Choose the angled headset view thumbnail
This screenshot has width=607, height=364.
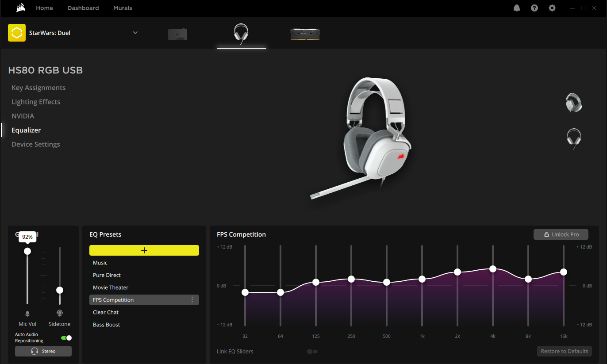point(574,103)
